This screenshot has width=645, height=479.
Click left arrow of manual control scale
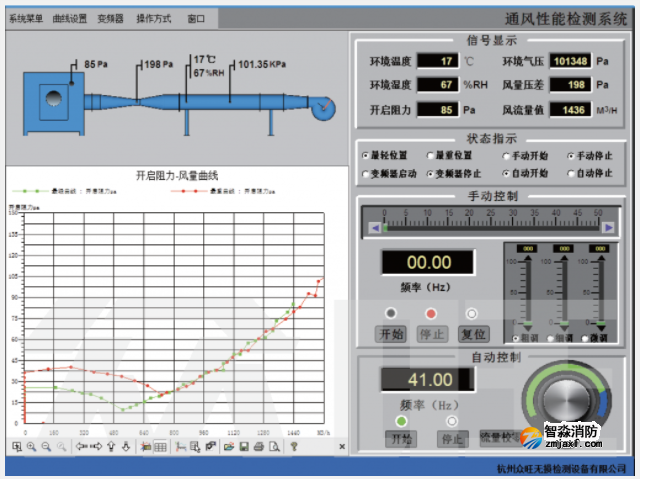click(x=374, y=227)
